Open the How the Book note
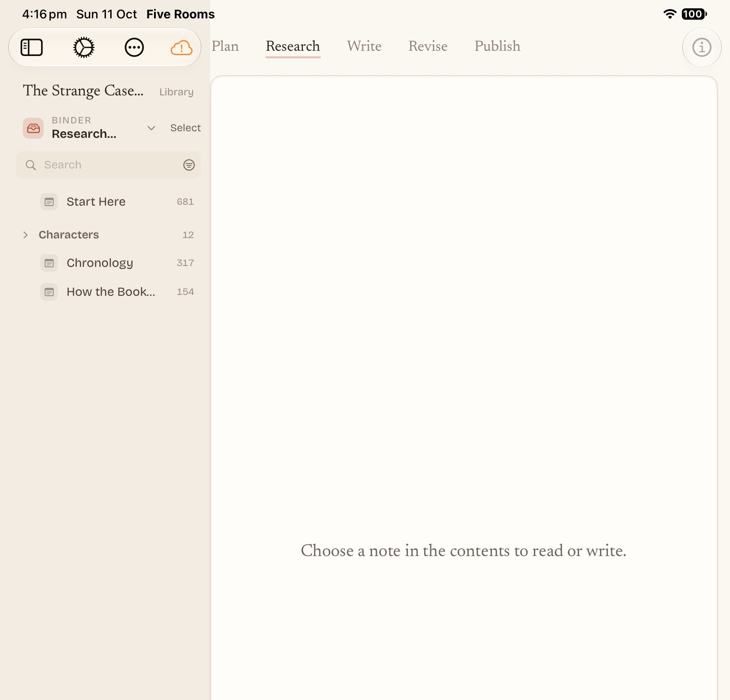This screenshot has width=730, height=700. click(x=109, y=292)
